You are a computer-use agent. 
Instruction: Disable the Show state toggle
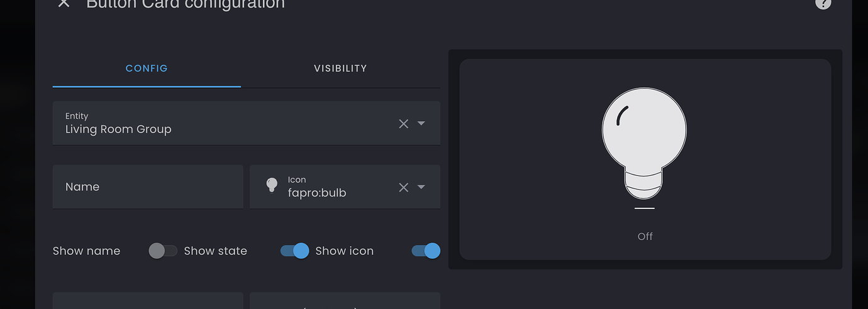(x=294, y=251)
